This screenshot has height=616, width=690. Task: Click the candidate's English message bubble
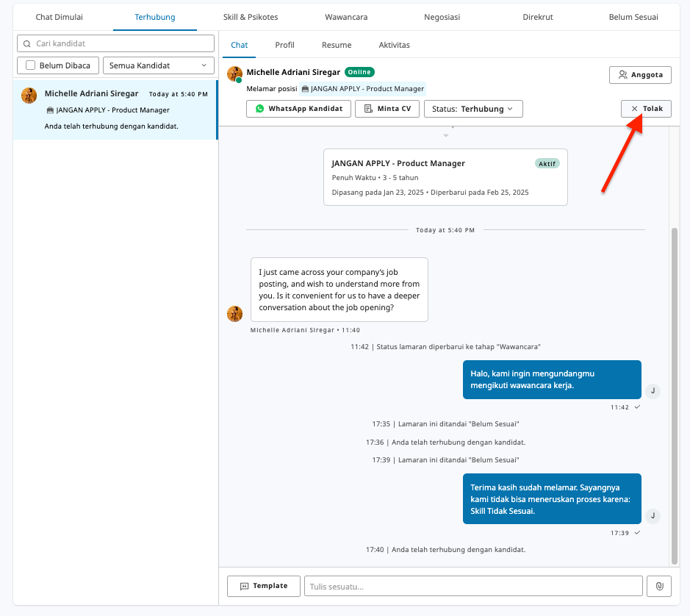point(339,290)
